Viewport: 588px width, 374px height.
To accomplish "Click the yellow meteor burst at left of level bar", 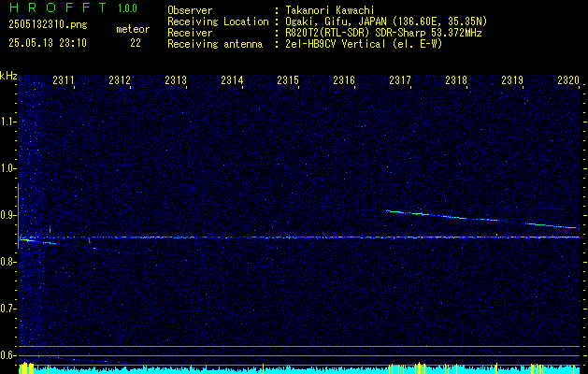I will [26, 368].
